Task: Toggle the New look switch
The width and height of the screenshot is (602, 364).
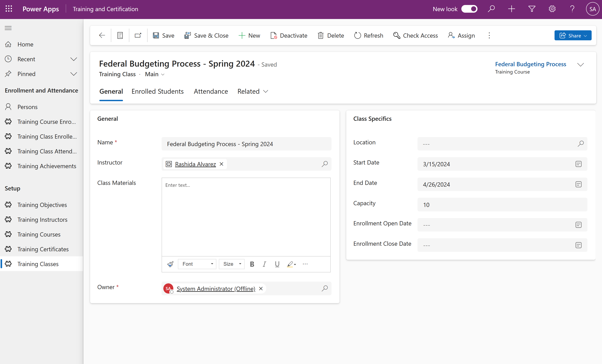Action: coord(469,9)
